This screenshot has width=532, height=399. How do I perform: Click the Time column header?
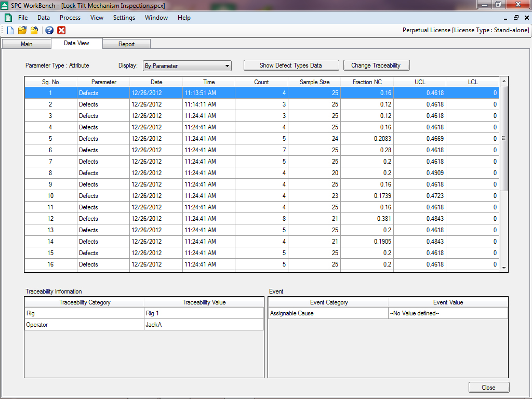click(x=209, y=82)
